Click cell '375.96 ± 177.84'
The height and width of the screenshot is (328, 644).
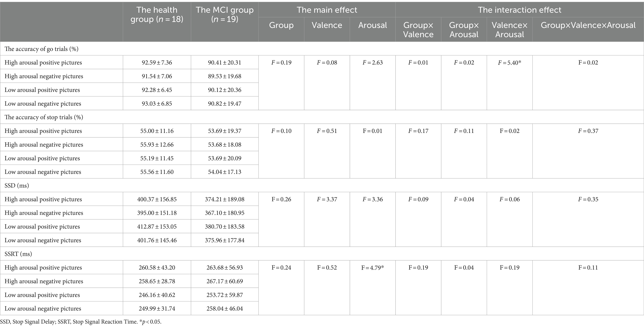pos(224,240)
